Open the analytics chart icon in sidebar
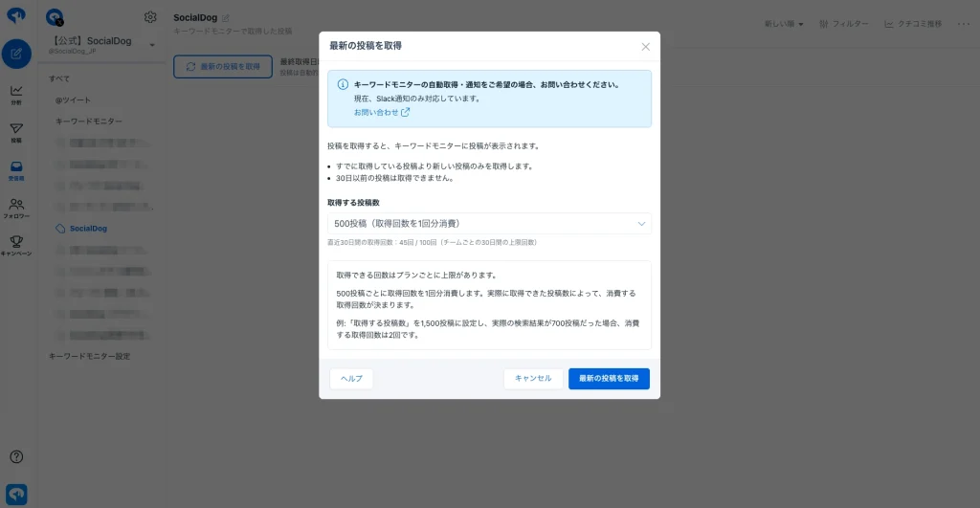The height and width of the screenshot is (508, 980). click(16, 95)
